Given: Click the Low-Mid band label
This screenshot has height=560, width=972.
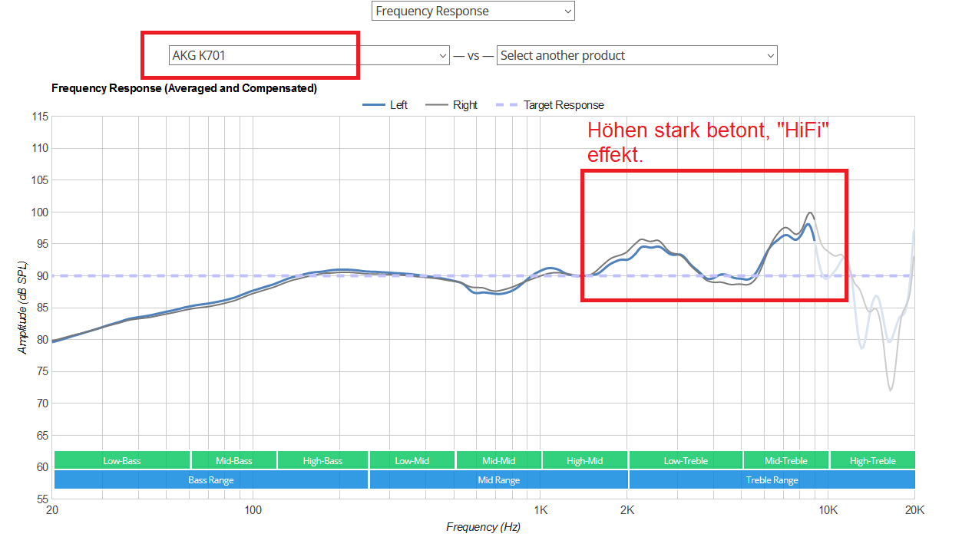Looking at the screenshot, I should tap(412, 460).
